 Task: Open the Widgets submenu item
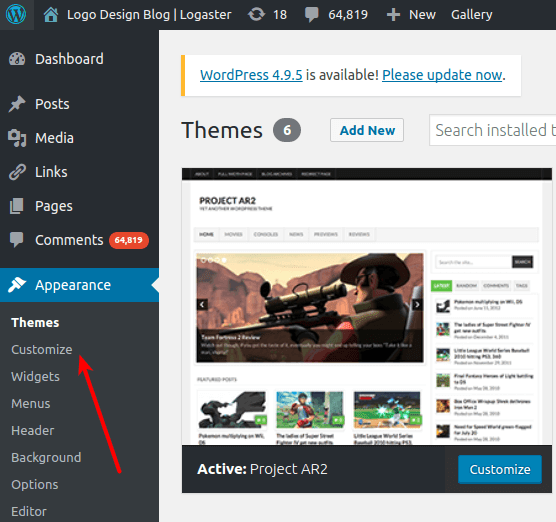35,377
